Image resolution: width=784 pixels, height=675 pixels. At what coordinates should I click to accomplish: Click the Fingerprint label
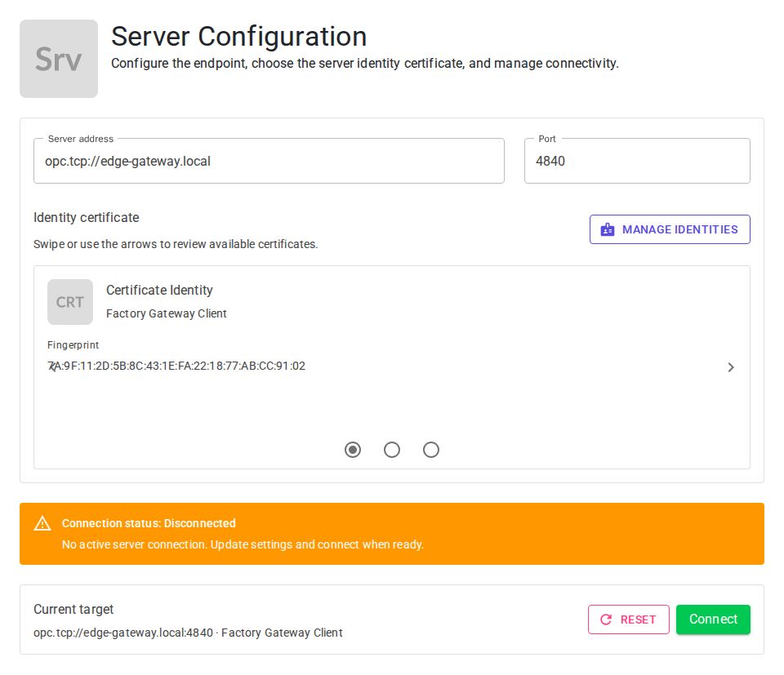73,344
